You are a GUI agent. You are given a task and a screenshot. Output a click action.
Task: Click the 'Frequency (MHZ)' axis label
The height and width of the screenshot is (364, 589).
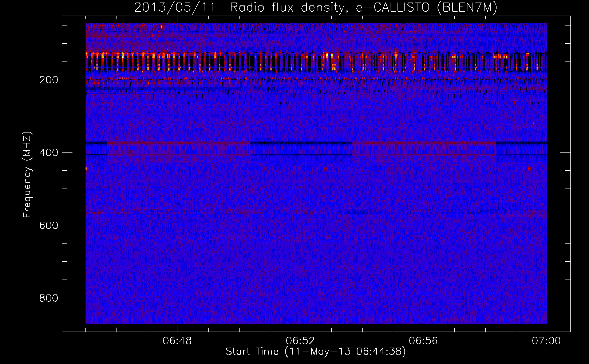point(27,175)
